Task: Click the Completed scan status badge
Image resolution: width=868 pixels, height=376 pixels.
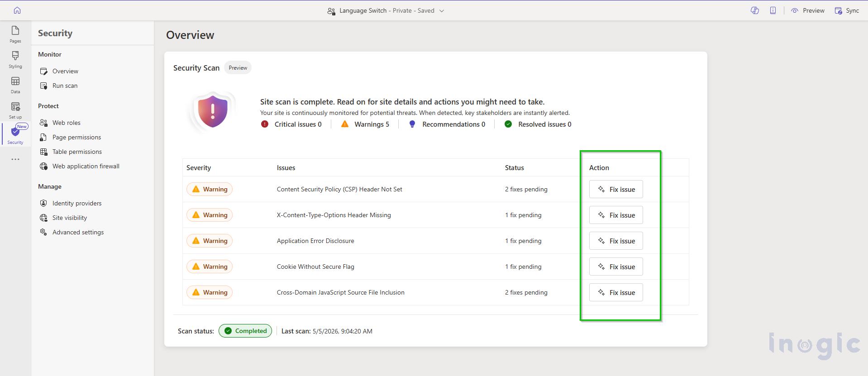Action: pos(245,331)
